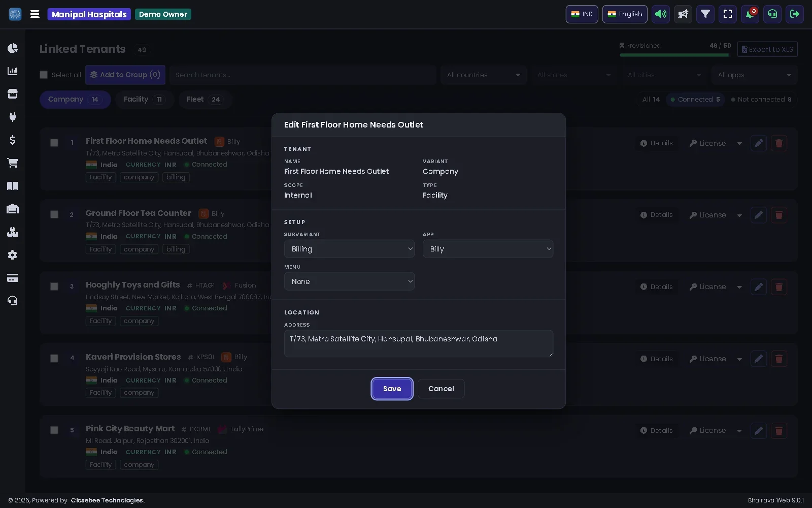Click the logout icon in top bar
The height and width of the screenshot is (508, 812).
pyautogui.click(x=795, y=14)
